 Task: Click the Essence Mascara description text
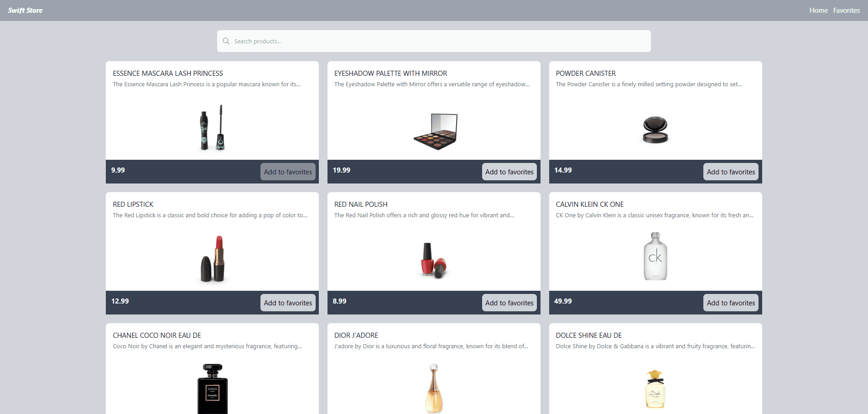click(x=207, y=84)
